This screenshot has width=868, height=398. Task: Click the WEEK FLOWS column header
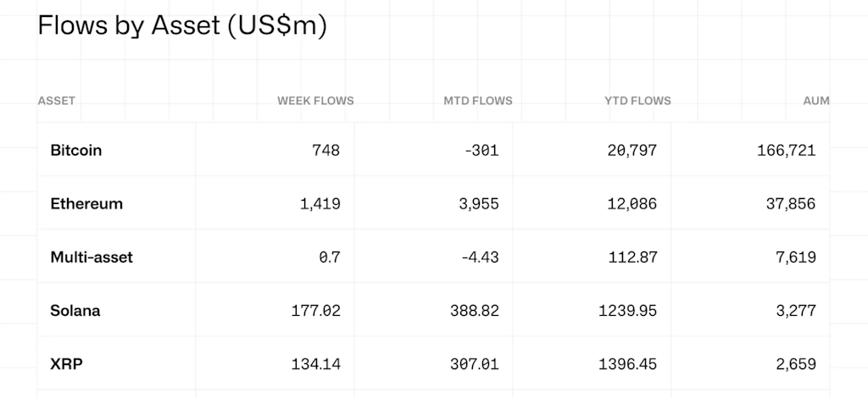point(315,101)
